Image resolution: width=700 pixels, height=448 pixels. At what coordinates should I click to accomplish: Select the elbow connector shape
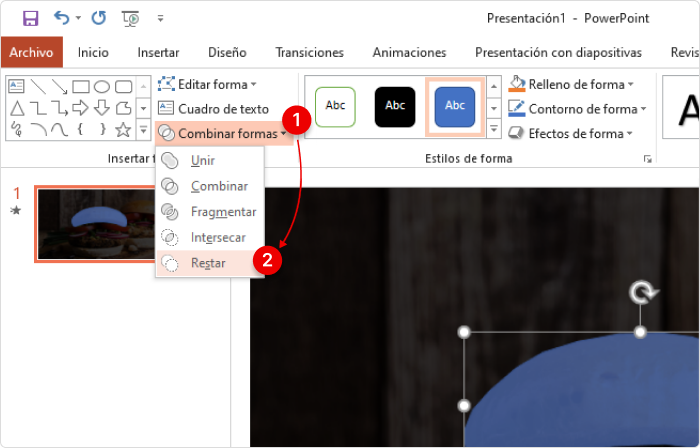38,108
